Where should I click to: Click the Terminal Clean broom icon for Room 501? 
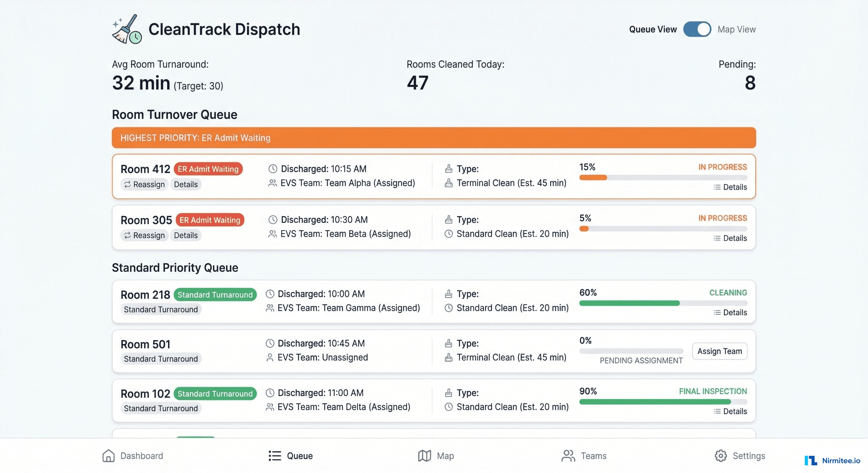tap(448, 357)
